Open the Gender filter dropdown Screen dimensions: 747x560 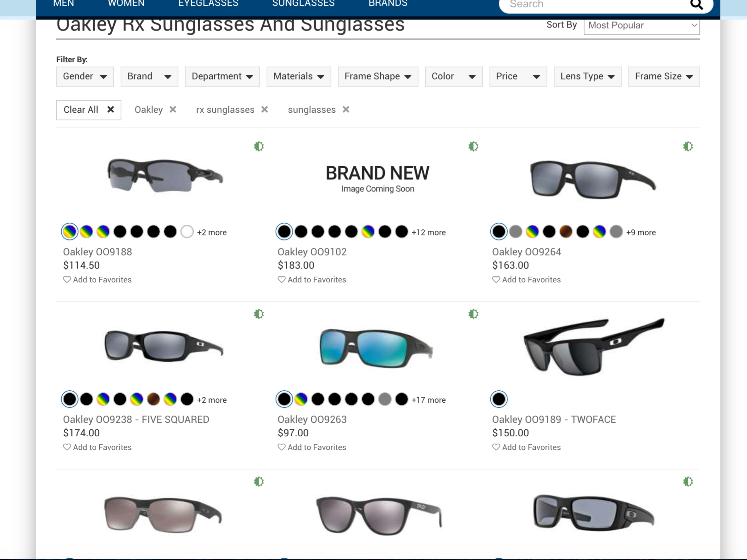(x=85, y=77)
